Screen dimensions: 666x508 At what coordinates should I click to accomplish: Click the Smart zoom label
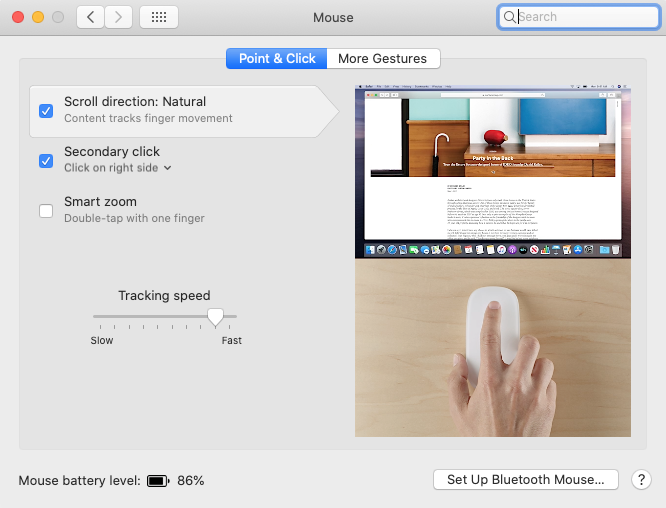click(100, 201)
